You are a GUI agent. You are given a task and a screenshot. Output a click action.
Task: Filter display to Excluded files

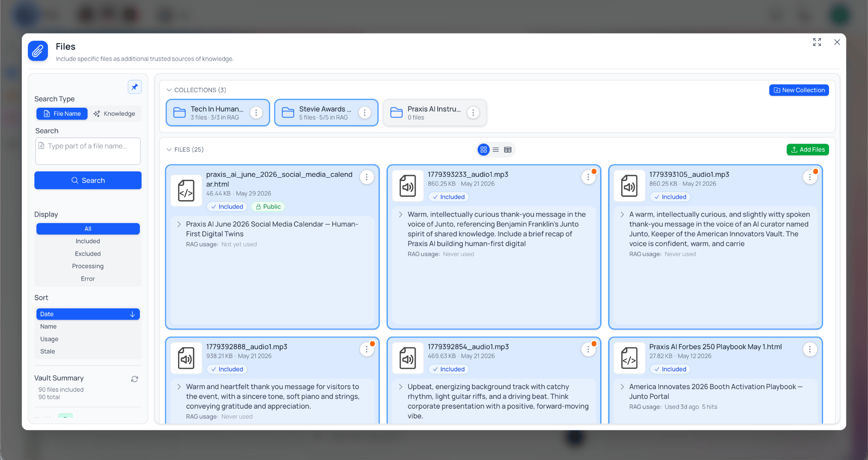(88, 254)
